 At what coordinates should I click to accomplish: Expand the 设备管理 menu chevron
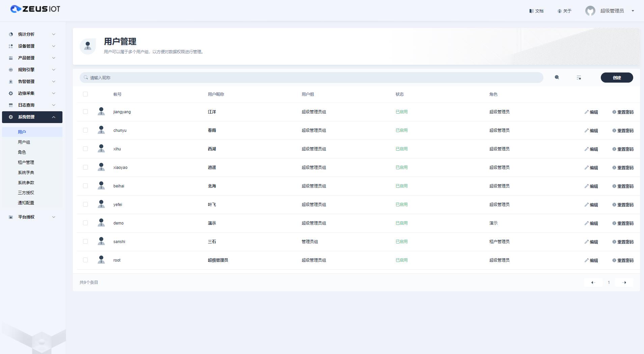[x=54, y=46]
